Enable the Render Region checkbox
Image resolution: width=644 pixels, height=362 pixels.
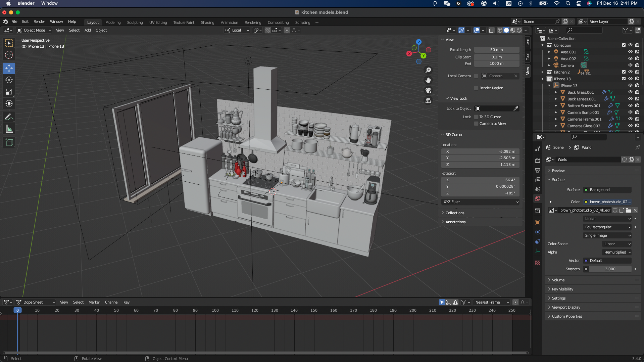click(x=476, y=88)
